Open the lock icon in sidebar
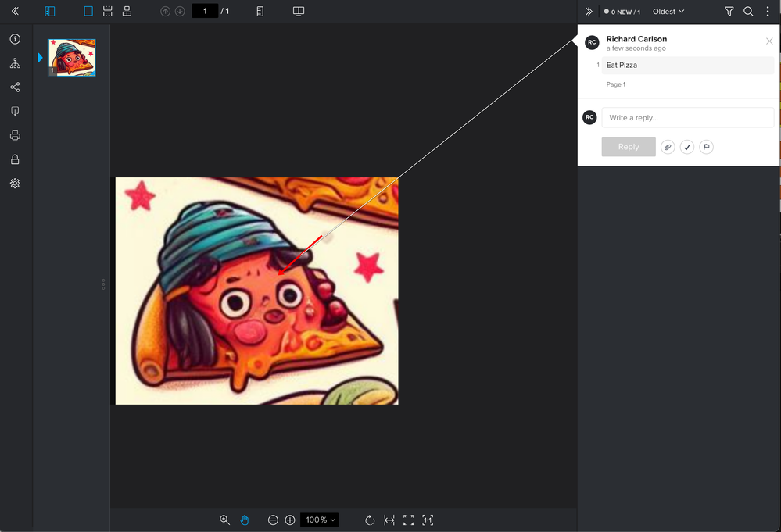Viewport: 781px width, 532px height. (15, 159)
